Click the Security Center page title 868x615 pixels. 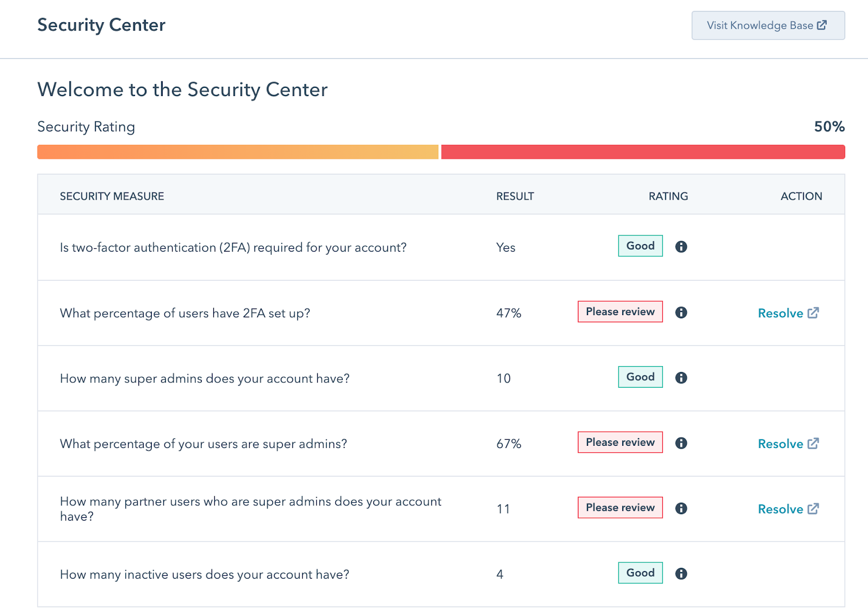tap(101, 25)
